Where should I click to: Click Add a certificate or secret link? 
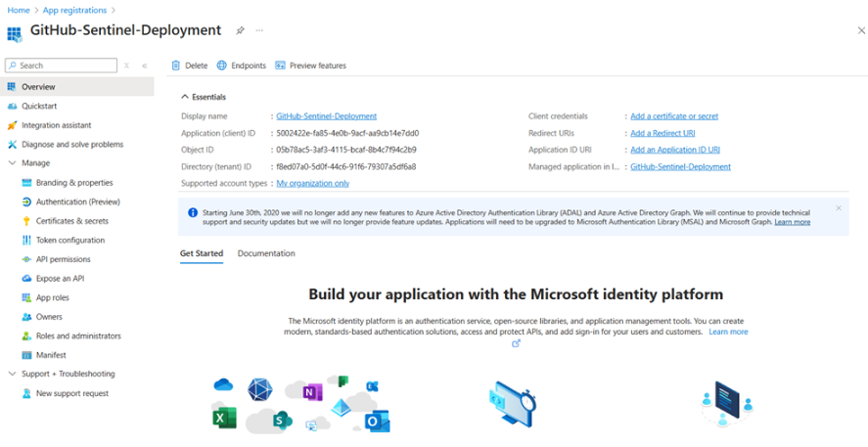point(673,116)
